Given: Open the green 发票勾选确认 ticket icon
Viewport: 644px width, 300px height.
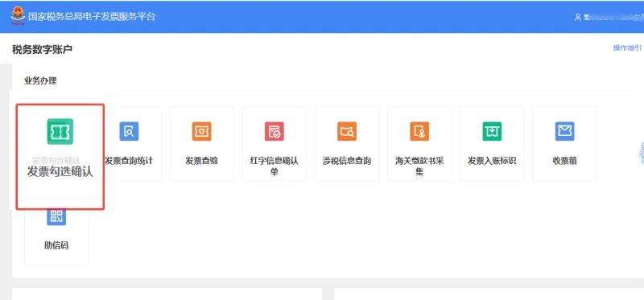Looking at the screenshot, I should coord(60,131).
